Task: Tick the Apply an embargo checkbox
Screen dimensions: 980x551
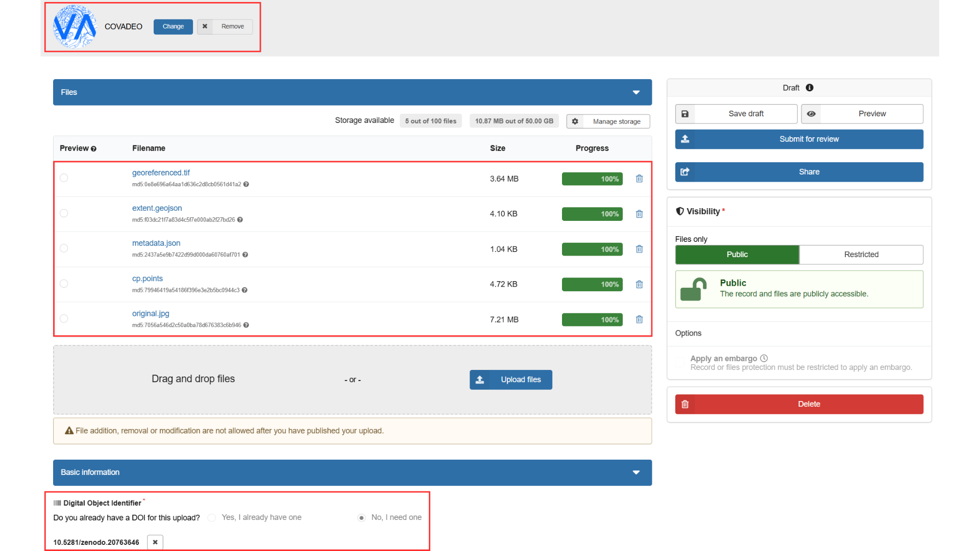Action: pyautogui.click(x=680, y=362)
